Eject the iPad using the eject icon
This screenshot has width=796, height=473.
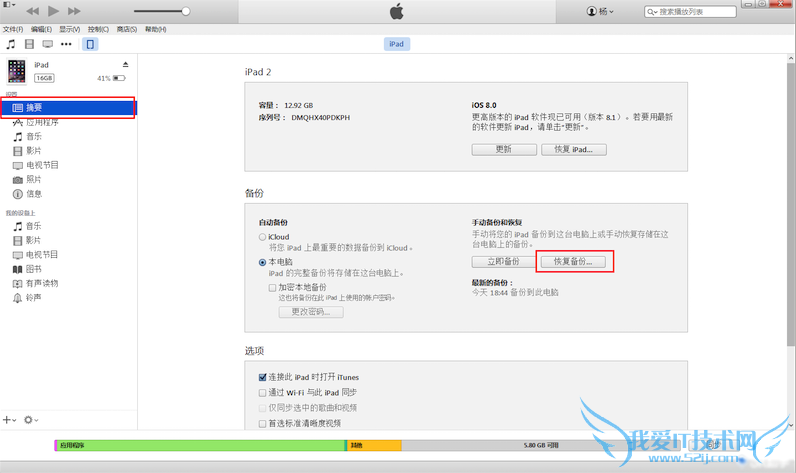click(x=125, y=64)
